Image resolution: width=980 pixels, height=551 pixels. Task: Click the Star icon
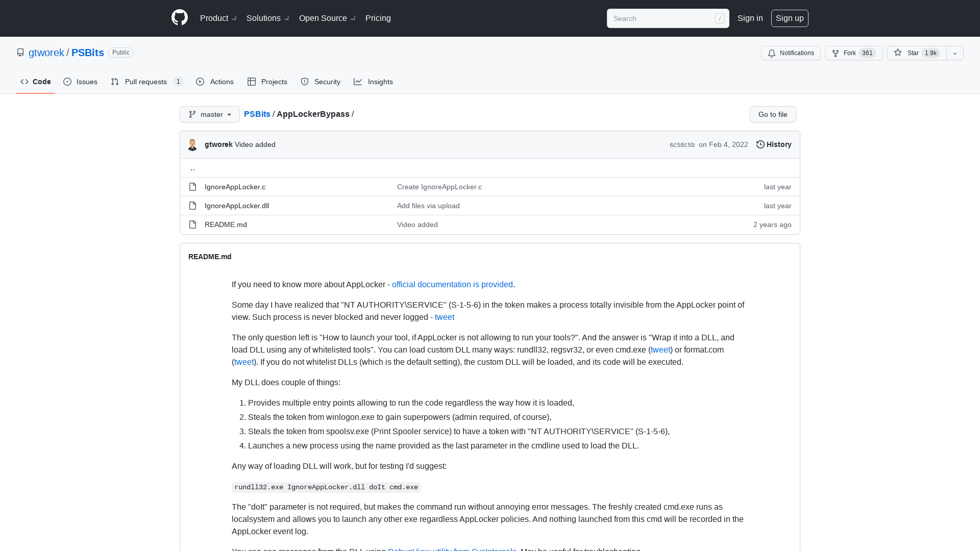898,53
